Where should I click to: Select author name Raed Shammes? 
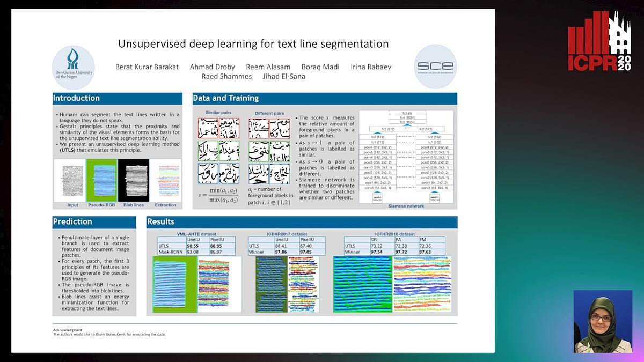(x=226, y=76)
